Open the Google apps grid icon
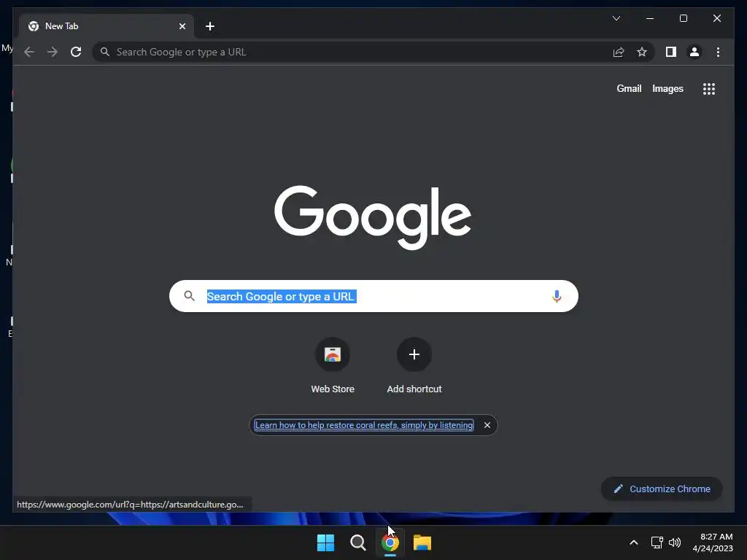Image resolution: width=747 pixels, height=560 pixels. (709, 89)
